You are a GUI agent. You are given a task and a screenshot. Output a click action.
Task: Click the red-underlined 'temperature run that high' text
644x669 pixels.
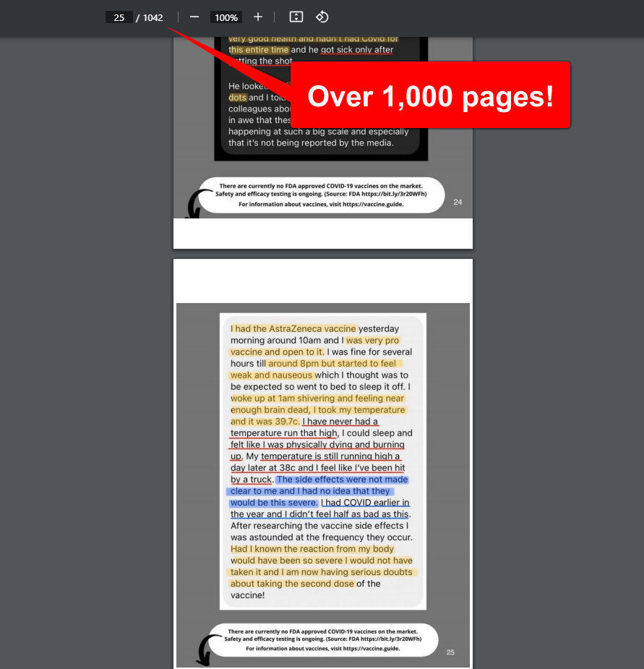click(x=283, y=433)
